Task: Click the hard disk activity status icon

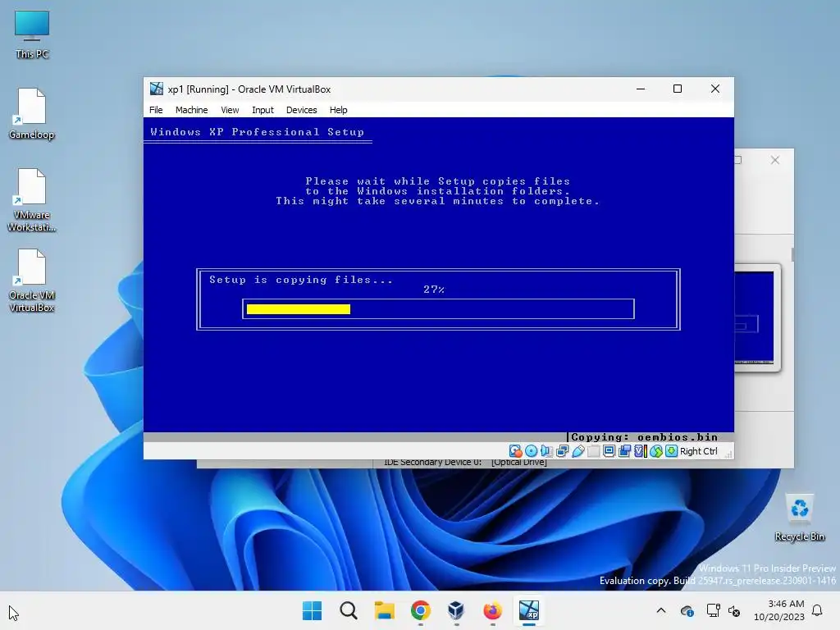Action: 515,451
